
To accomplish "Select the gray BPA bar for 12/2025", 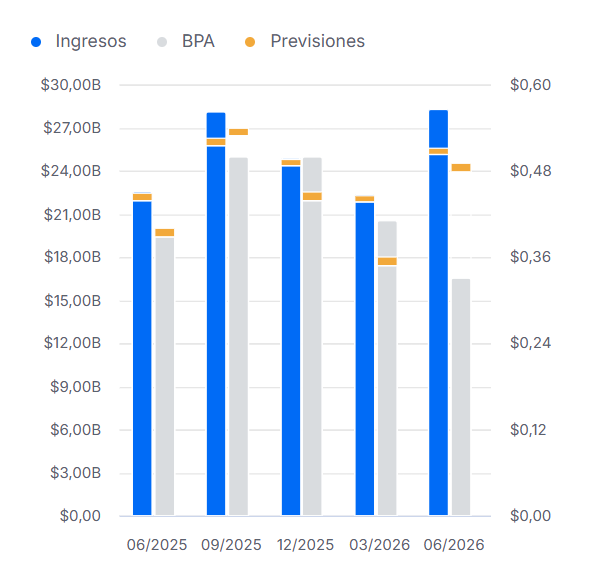I will click(312, 337).
